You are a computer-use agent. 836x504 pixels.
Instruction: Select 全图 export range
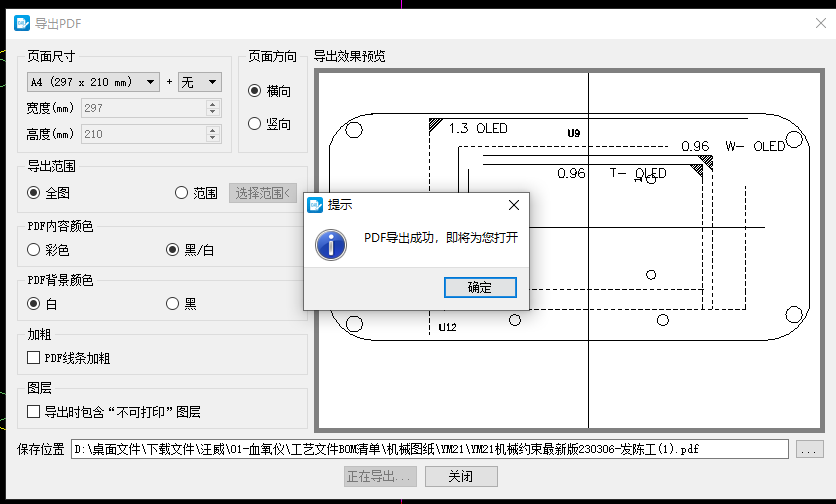(x=49, y=193)
